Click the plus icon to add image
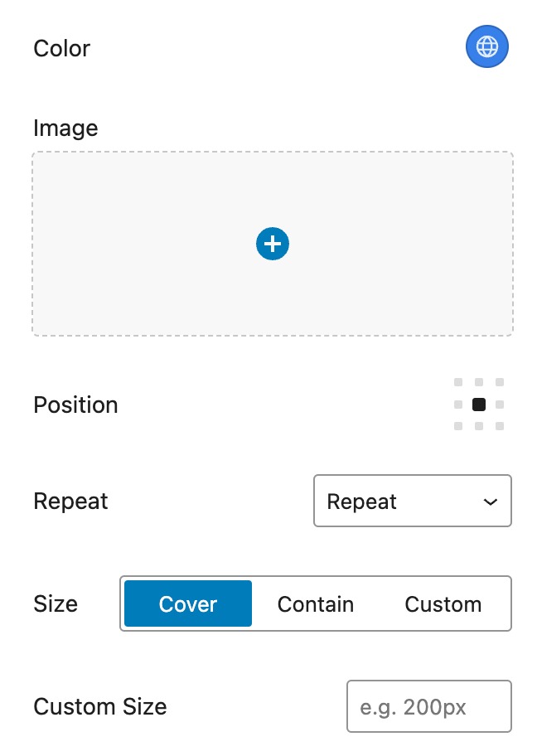The height and width of the screenshot is (756, 537). (273, 244)
